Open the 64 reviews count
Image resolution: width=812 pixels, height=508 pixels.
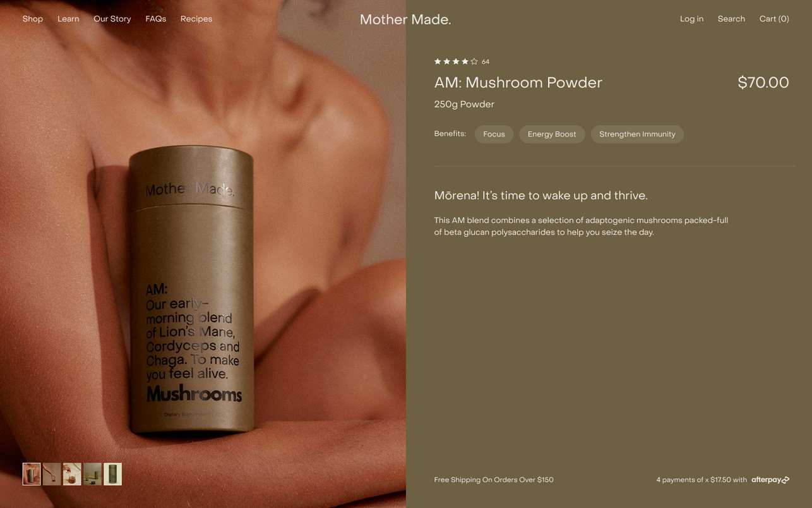pyautogui.click(x=486, y=62)
